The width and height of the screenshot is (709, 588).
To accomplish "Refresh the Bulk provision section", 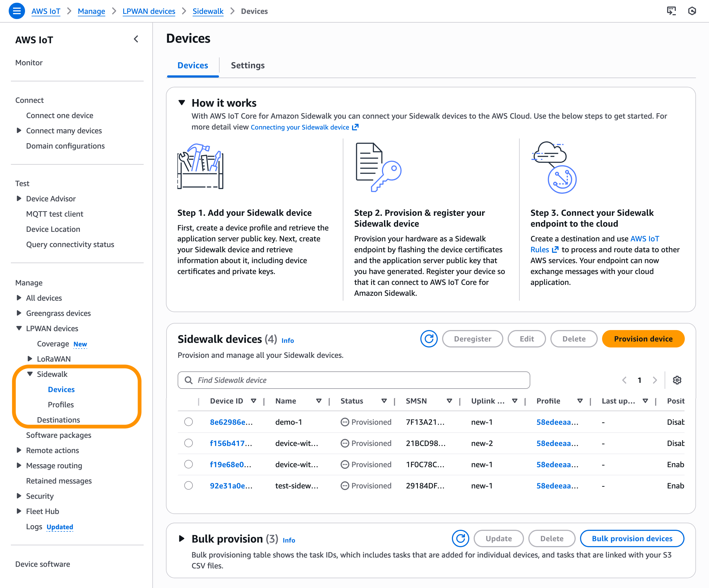I will pyautogui.click(x=460, y=538).
